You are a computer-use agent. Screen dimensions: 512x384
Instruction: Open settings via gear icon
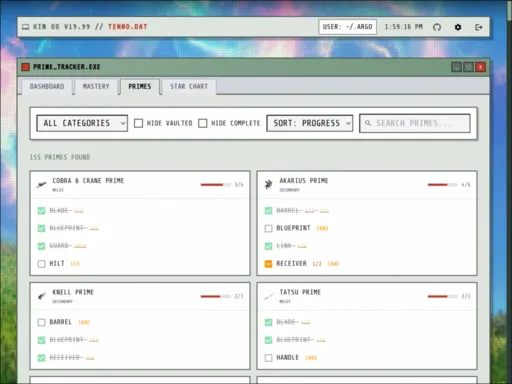(458, 27)
